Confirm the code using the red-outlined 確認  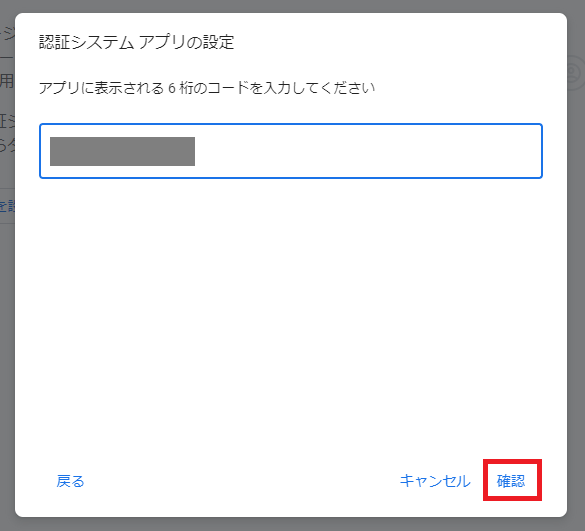coord(511,481)
